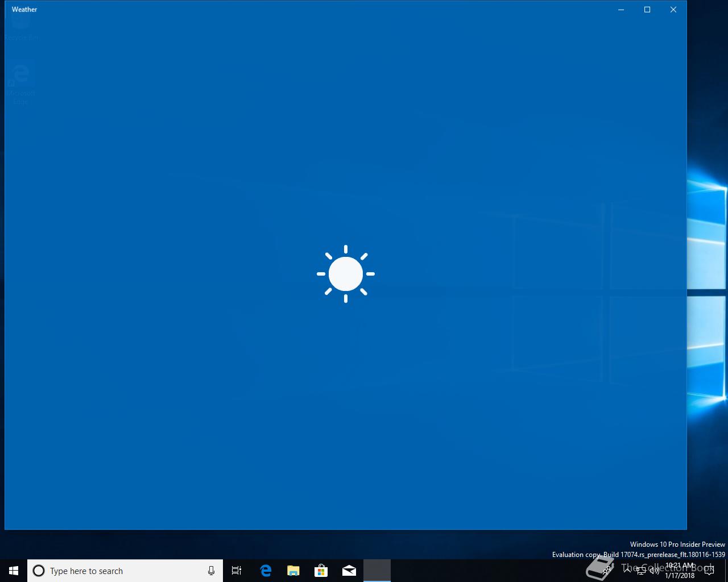Screen dimensions: 728x582
Task: Close the Weather window
Action: click(673, 9)
